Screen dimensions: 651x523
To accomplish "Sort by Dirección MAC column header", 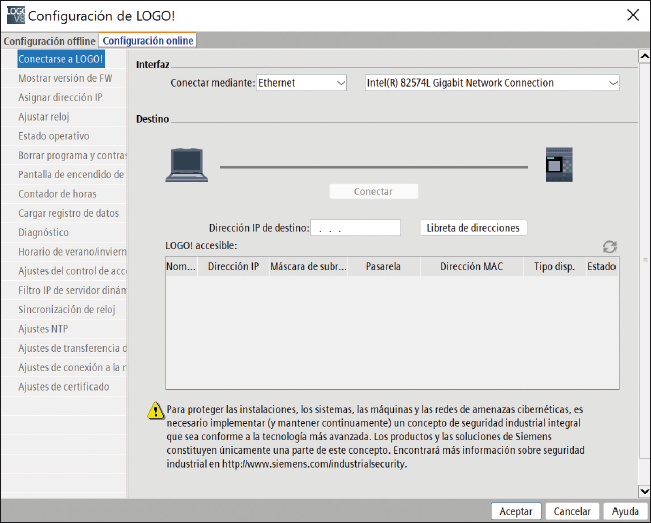I will click(472, 267).
